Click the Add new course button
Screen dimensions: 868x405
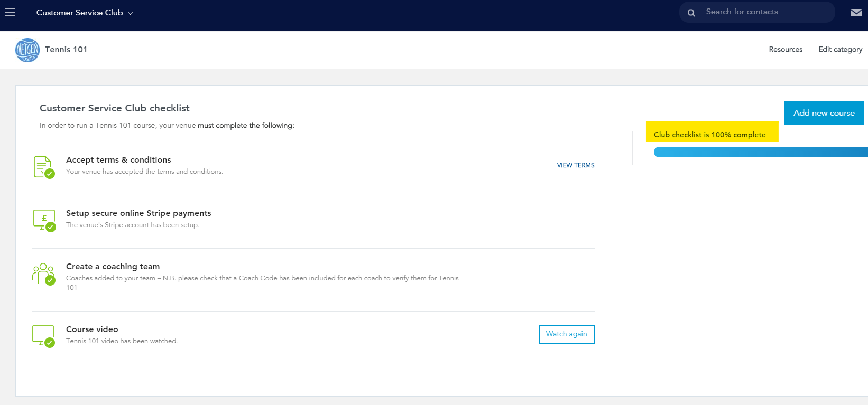pyautogui.click(x=824, y=113)
